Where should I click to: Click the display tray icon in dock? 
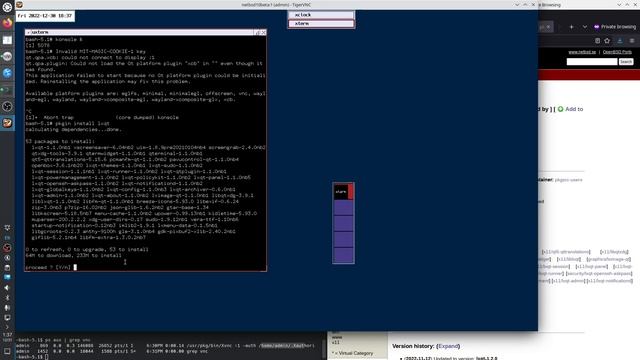tap(7, 318)
